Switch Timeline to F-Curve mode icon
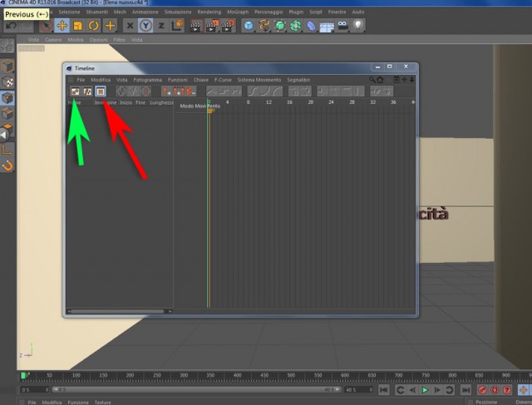 tap(87, 91)
